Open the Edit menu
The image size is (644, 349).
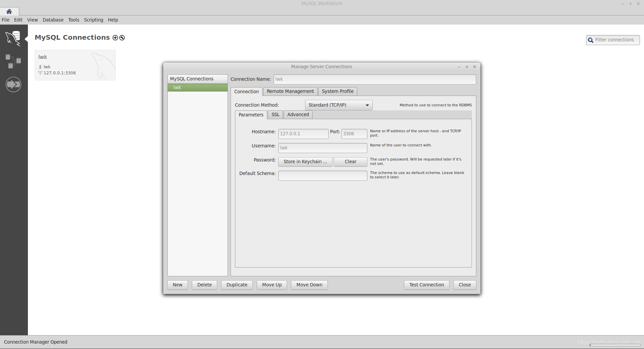(18, 20)
